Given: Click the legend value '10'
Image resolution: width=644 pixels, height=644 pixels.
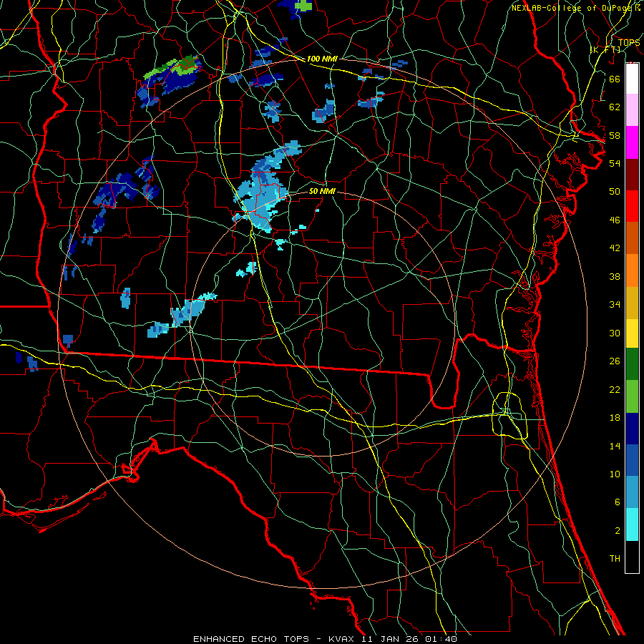Looking at the screenshot, I should point(615,474).
